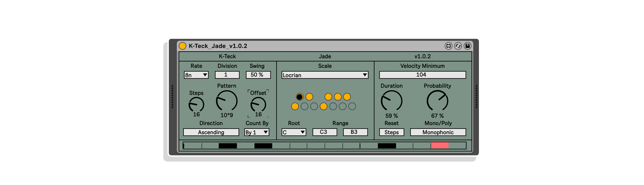This screenshot has height=185, width=644.
Task: Click the Velocity Minimum value 104
Action: pos(422,75)
